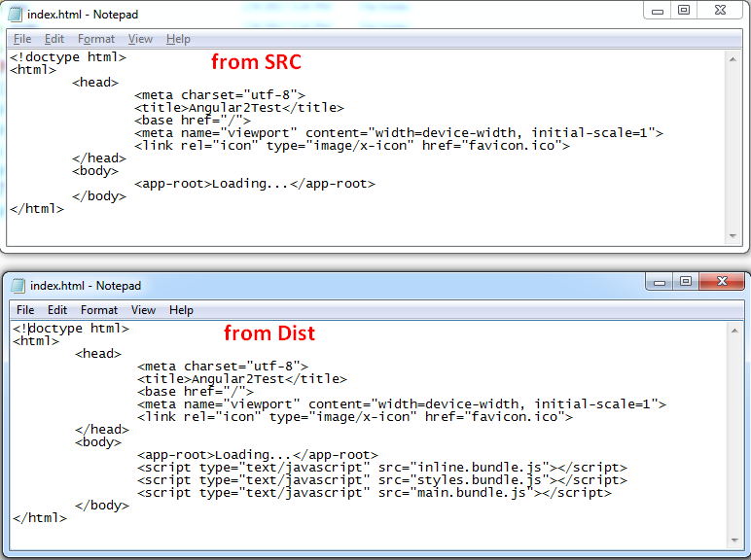Open Help menu in lower Notepad window
This screenshot has width=751, height=560.
(181, 310)
